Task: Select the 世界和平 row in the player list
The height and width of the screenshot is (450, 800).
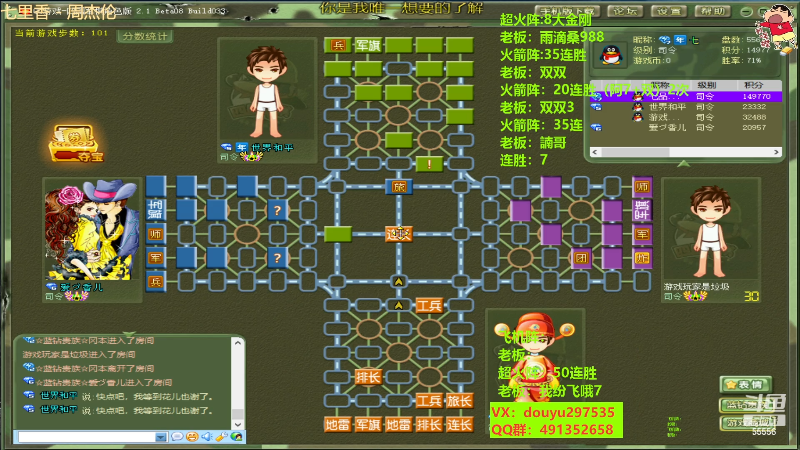Action: click(686, 107)
